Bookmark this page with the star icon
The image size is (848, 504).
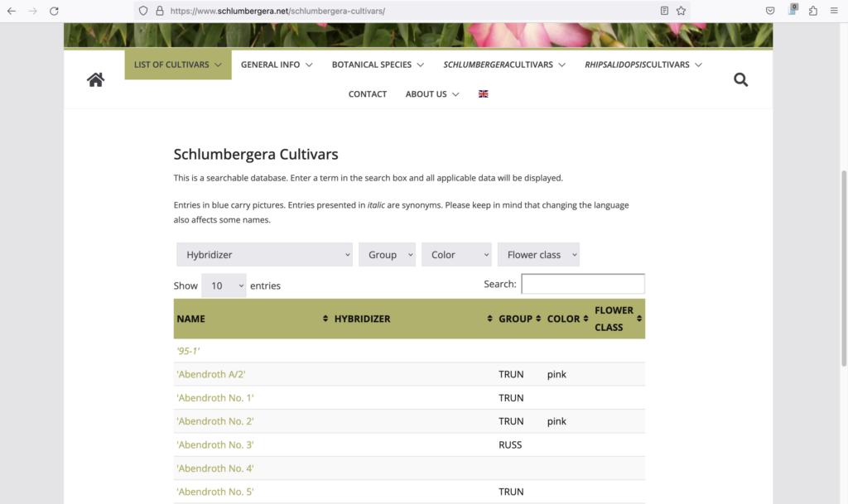coord(681,11)
